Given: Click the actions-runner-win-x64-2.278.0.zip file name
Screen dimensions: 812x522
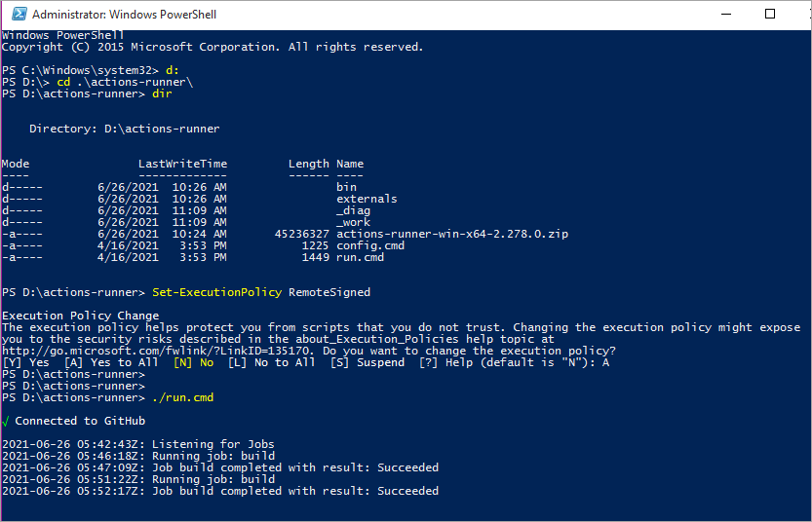Looking at the screenshot, I should [x=452, y=234].
